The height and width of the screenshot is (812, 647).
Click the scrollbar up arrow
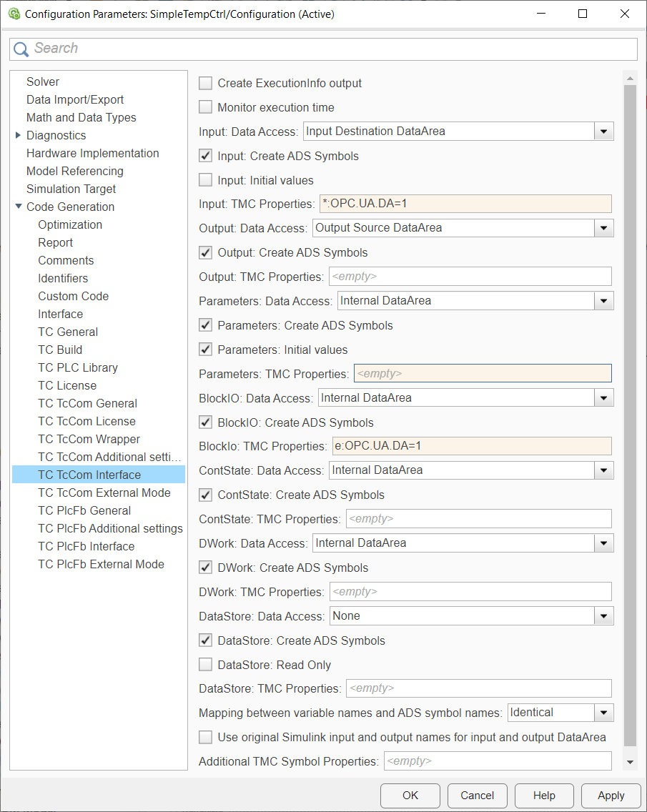(630, 79)
